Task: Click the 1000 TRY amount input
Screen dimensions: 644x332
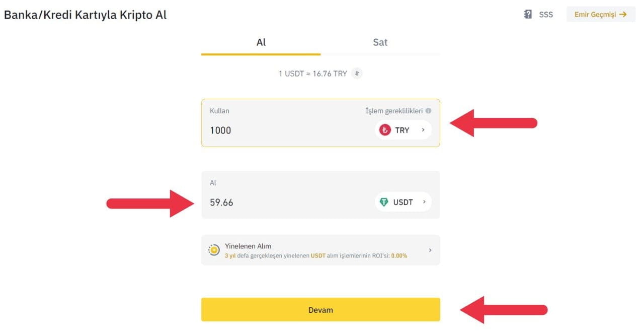Action: tap(220, 130)
